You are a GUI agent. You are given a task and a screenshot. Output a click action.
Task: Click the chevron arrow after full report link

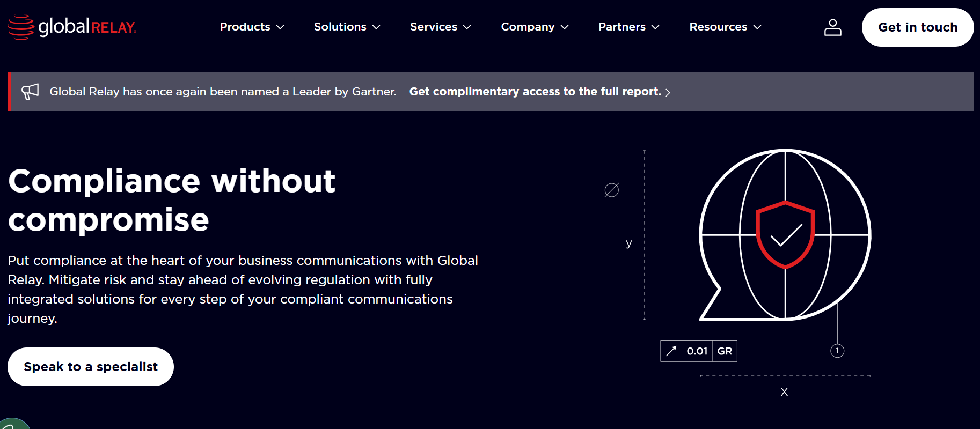(668, 93)
